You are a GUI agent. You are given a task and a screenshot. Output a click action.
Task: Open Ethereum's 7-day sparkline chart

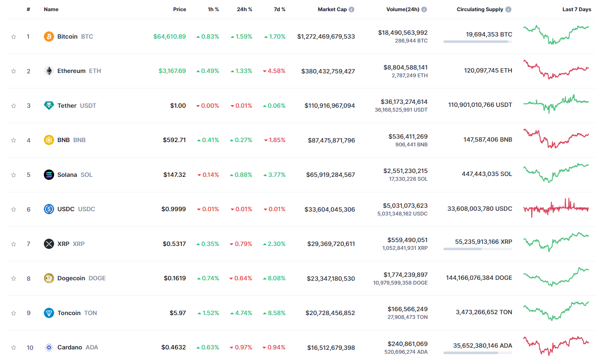click(x=556, y=70)
